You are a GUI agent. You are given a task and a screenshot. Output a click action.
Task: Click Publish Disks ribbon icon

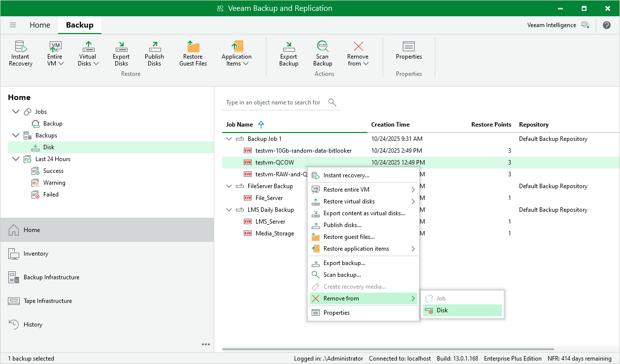154,53
